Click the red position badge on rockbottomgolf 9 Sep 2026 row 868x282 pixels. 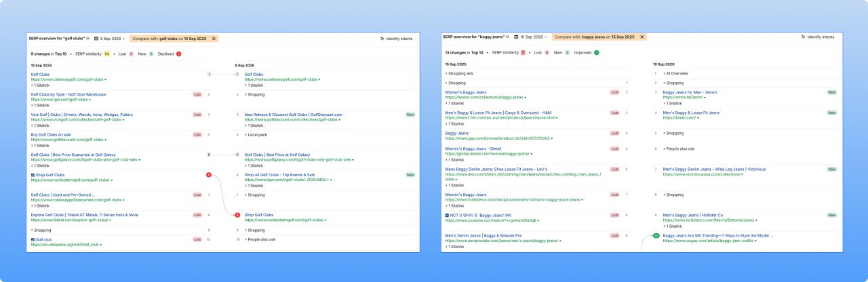(237, 215)
